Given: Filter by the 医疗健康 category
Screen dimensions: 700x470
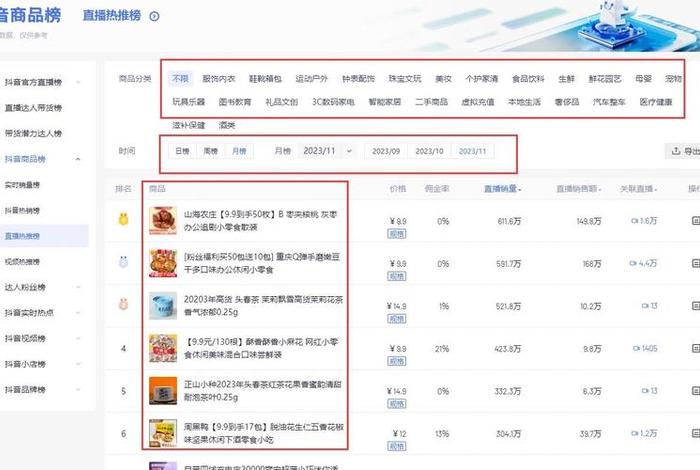Looking at the screenshot, I should click(x=656, y=102).
